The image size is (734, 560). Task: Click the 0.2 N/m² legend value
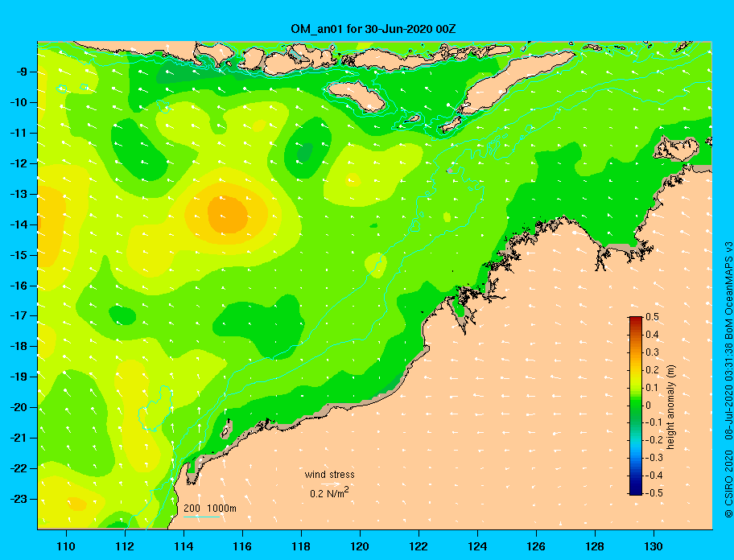coord(329,492)
